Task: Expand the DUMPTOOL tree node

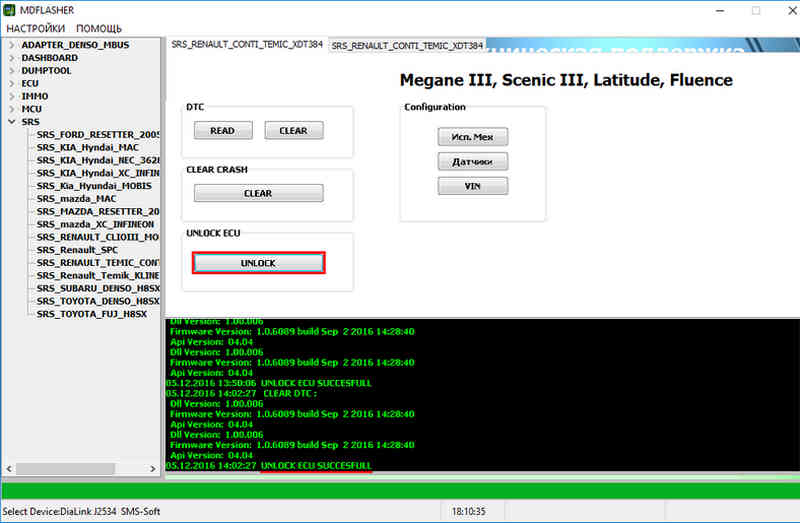Action: click(12, 70)
